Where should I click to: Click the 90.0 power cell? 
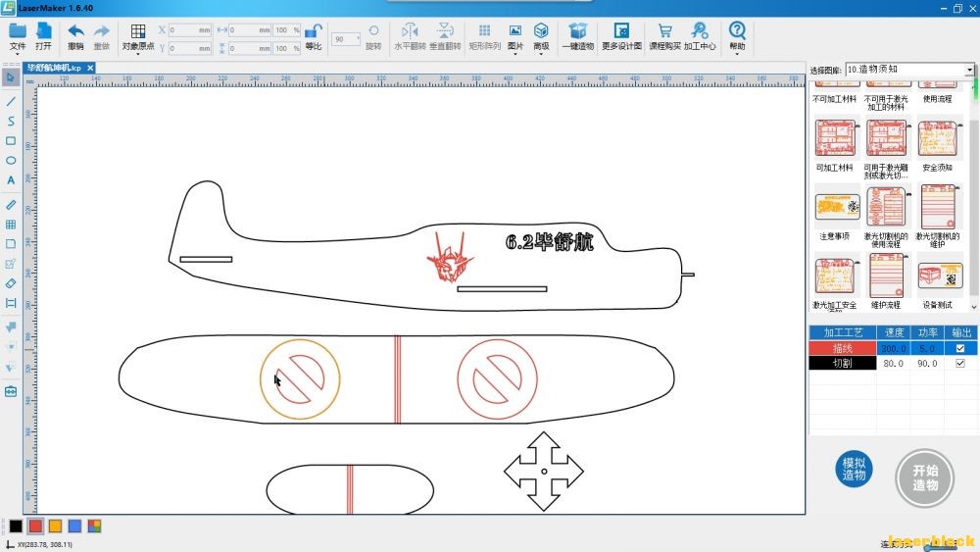pyautogui.click(x=927, y=363)
